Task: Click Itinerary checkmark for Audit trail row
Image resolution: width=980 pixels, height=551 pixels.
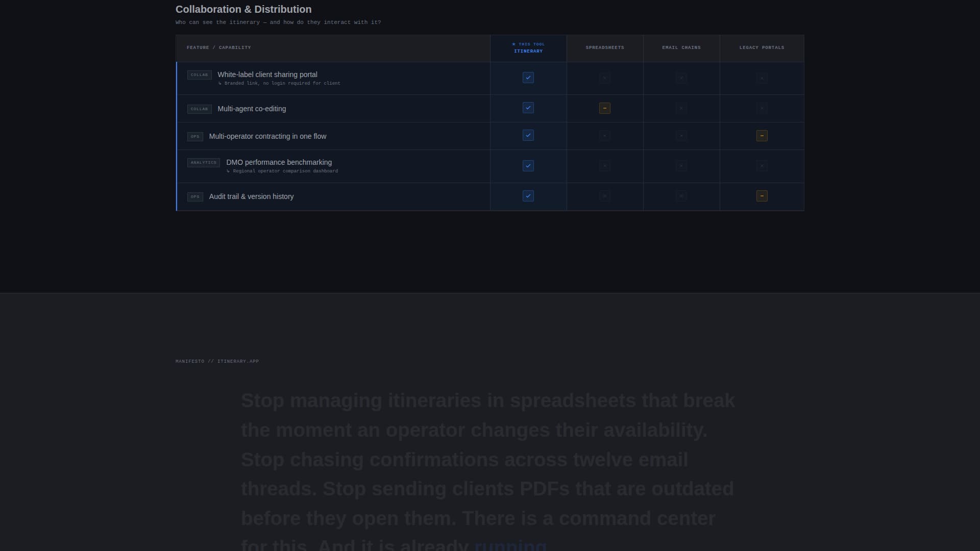Action: [528, 196]
